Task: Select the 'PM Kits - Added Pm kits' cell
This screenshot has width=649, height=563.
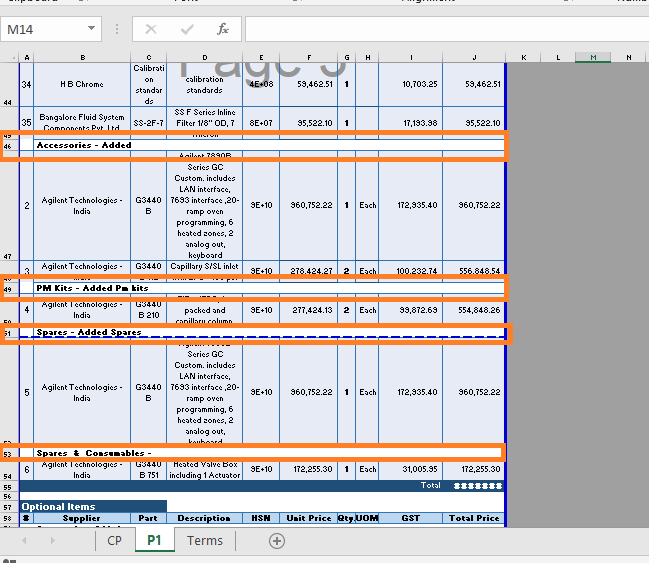Action: [x=269, y=288]
